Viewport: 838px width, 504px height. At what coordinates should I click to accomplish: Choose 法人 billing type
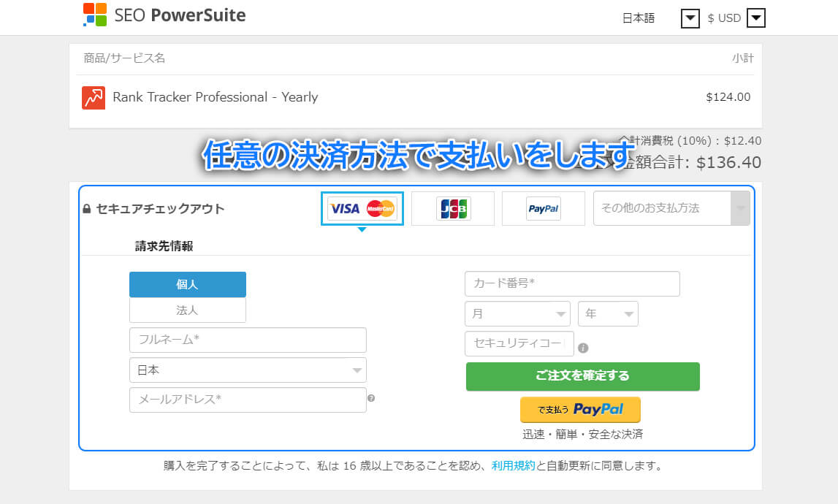pyautogui.click(x=188, y=310)
